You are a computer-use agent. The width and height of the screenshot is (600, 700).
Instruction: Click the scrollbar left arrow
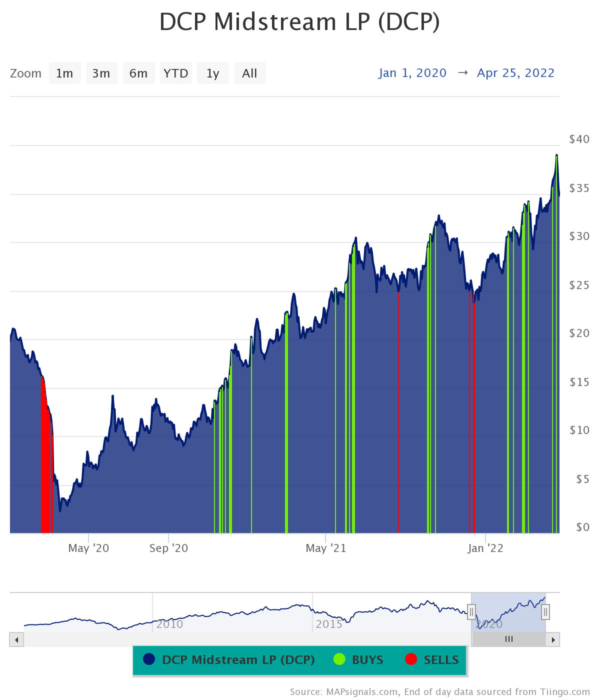pos(16,639)
